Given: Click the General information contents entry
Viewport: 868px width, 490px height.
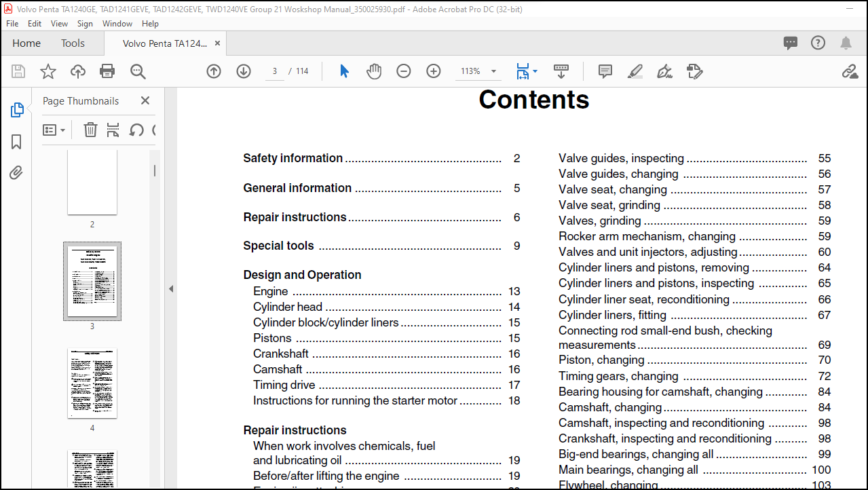Looking at the screenshot, I should 381,188.
